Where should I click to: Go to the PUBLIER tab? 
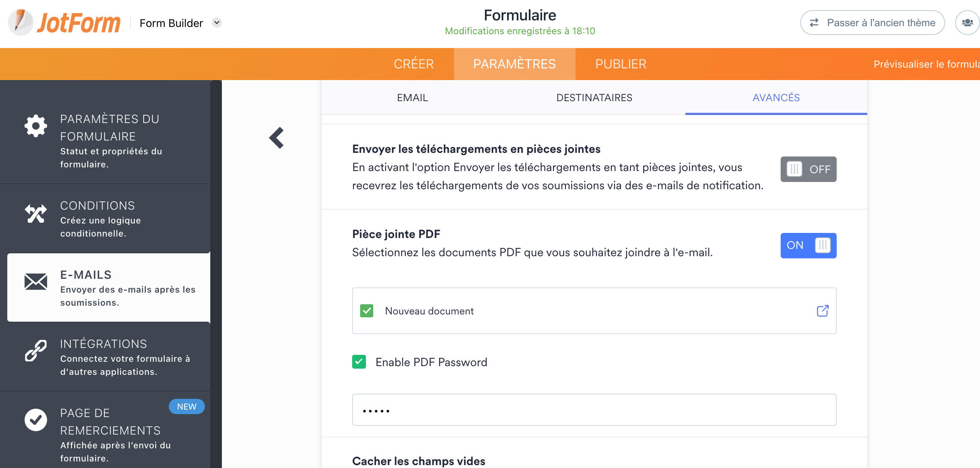click(x=621, y=64)
